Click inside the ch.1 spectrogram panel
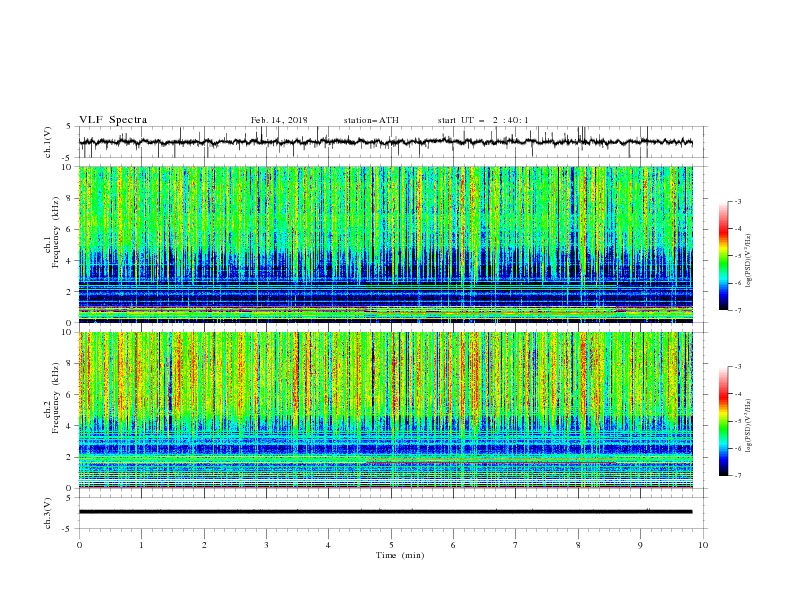792x612 pixels. tap(385, 244)
